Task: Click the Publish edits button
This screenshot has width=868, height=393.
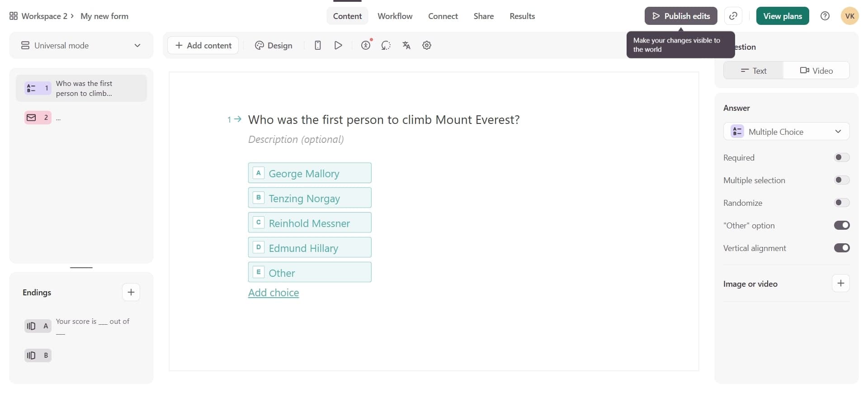Action: click(680, 16)
